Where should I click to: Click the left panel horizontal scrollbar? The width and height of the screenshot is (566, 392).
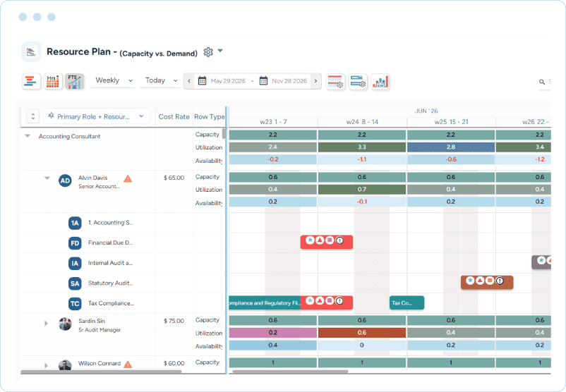click(101, 372)
